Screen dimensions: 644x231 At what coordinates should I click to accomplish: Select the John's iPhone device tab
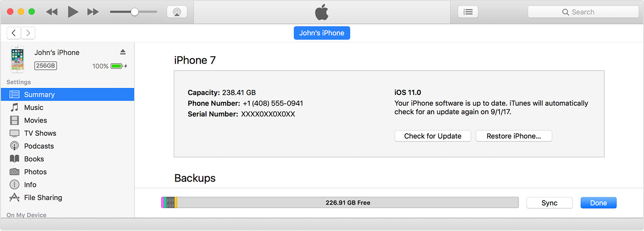tap(322, 33)
